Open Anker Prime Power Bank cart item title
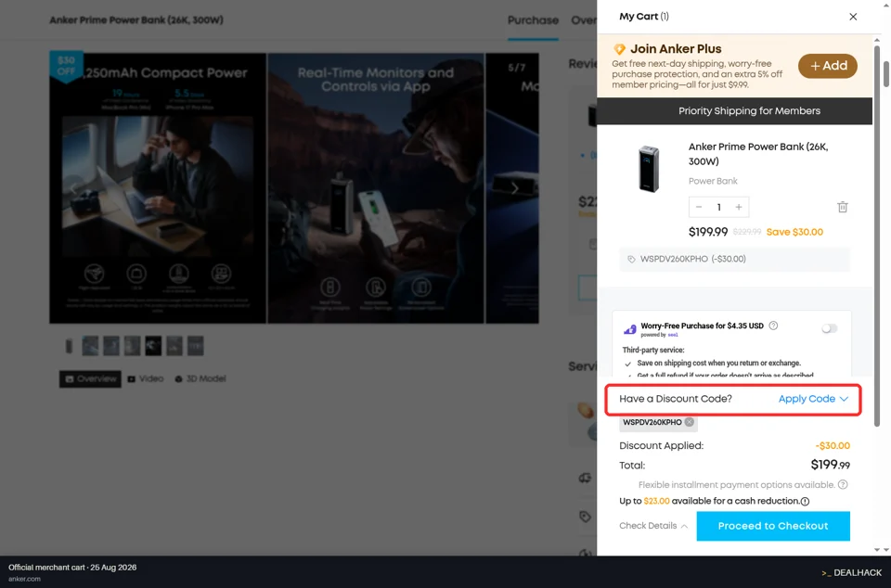The image size is (891, 588). click(x=758, y=154)
